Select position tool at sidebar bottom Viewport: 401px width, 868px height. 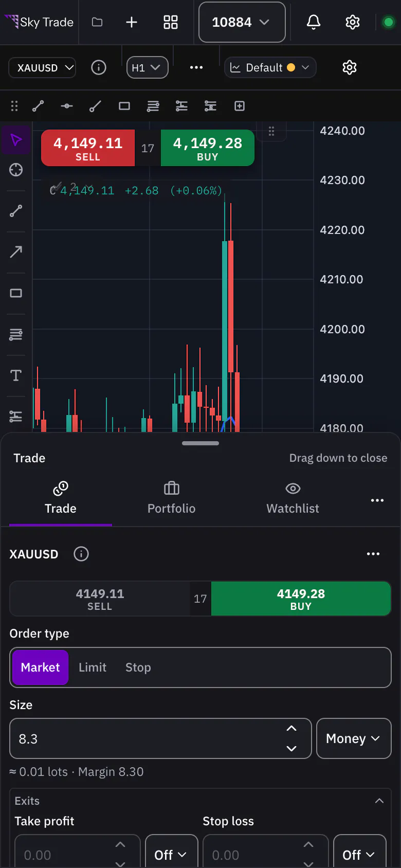click(16, 416)
